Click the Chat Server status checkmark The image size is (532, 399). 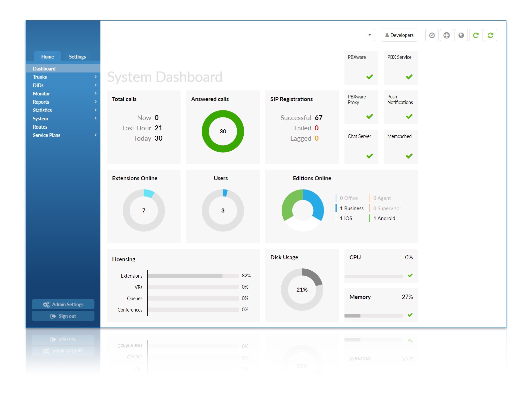(369, 156)
